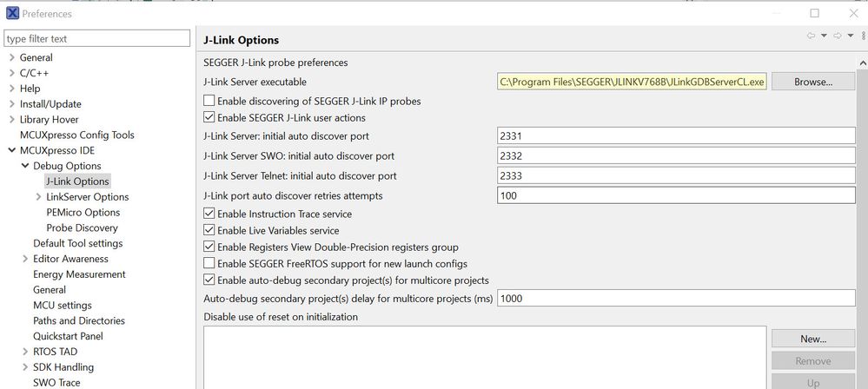The height and width of the screenshot is (389, 868).
Task: Click the forward navigation arrow icon
Action: tap(838, 36)
